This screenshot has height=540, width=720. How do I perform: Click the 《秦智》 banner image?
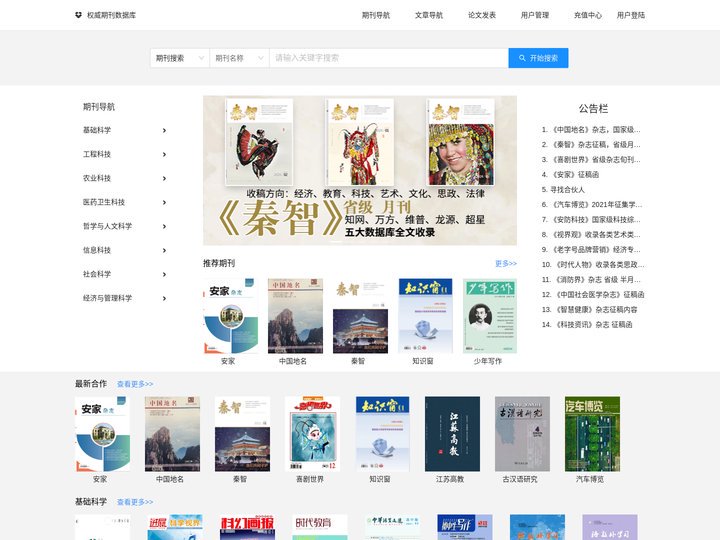pos(360,170)
